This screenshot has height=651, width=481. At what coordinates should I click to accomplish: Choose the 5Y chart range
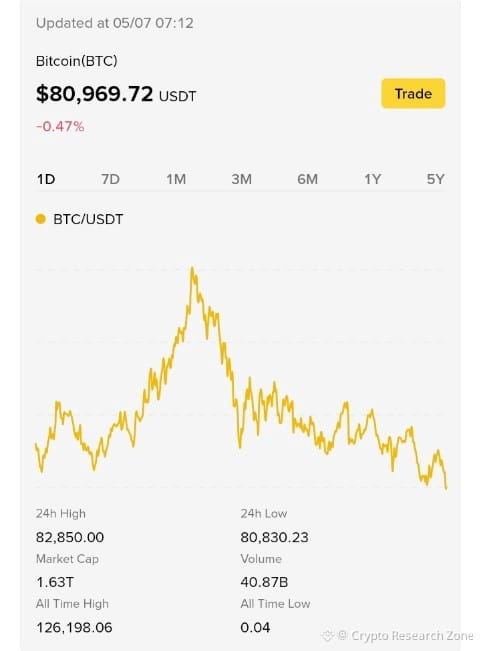(x=435, y=179)
